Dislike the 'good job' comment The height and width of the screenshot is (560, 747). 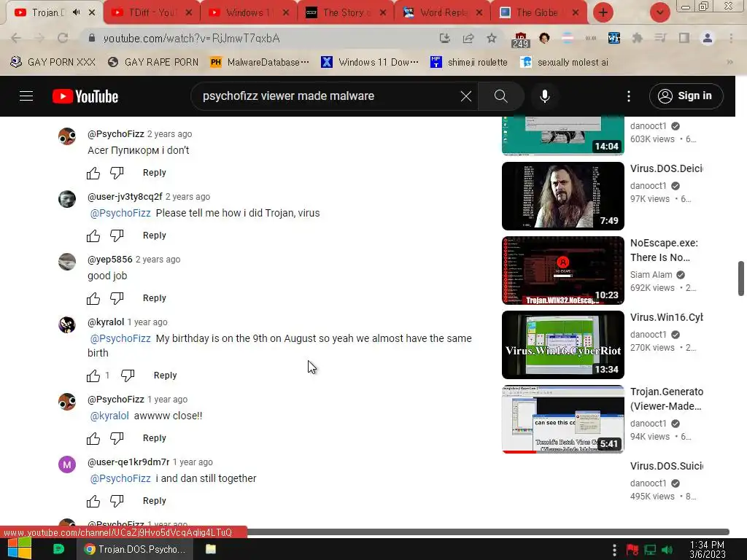[x=117, y=298]
